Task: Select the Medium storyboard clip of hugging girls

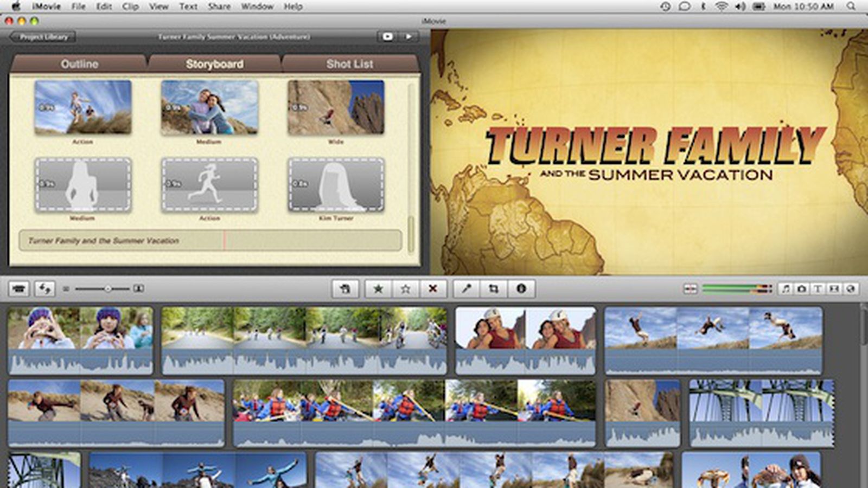Action: [209, 107]
